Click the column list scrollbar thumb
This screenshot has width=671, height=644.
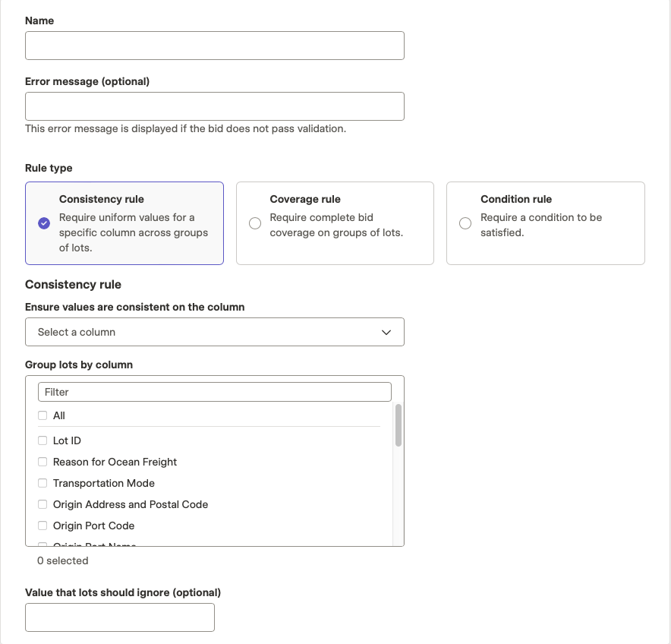click(x=399, y=425)
